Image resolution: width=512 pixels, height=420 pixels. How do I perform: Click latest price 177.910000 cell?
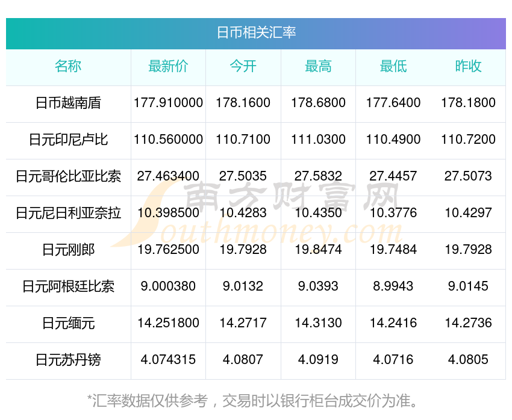168,103
